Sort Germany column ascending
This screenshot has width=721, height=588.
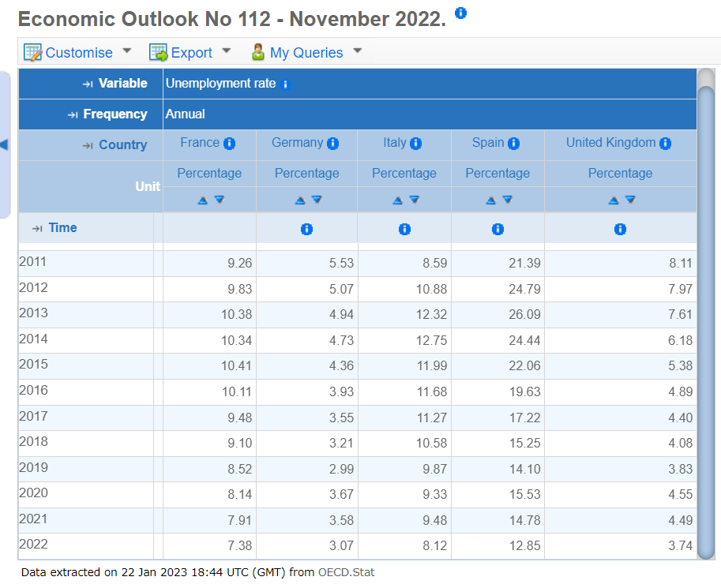pyautogui.click(x=300, y=200)
